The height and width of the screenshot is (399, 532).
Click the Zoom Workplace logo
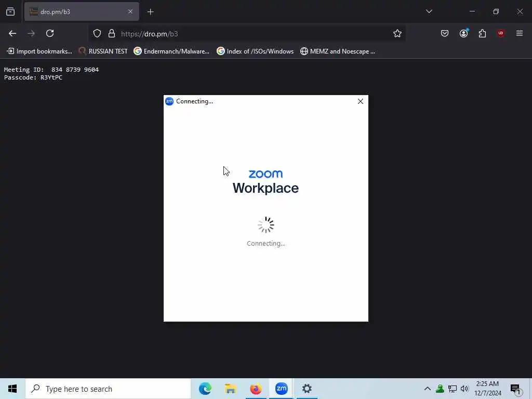coord(265,182)
